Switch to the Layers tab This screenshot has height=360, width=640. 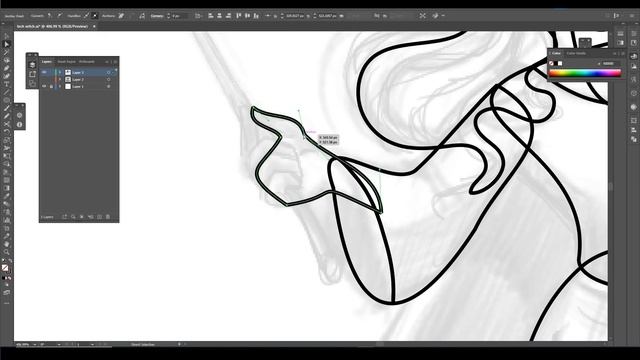47,62
